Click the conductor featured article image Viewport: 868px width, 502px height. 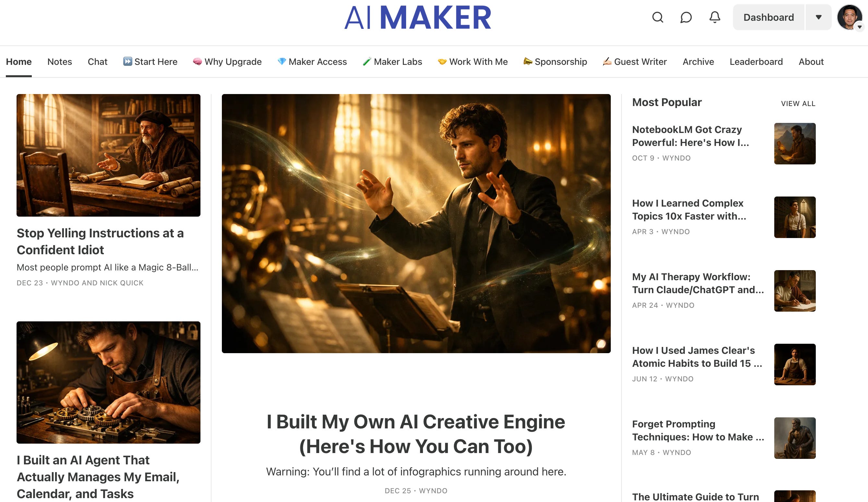click(416, 223)
